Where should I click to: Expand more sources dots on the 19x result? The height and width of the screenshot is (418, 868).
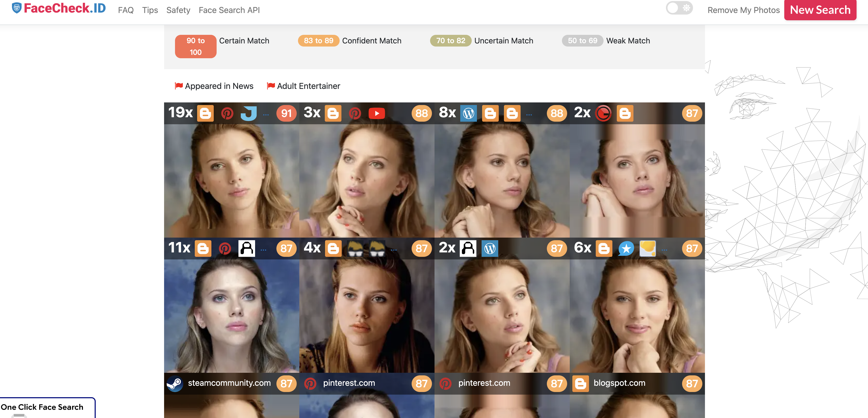pyautogui.click(x=266, y=115)
